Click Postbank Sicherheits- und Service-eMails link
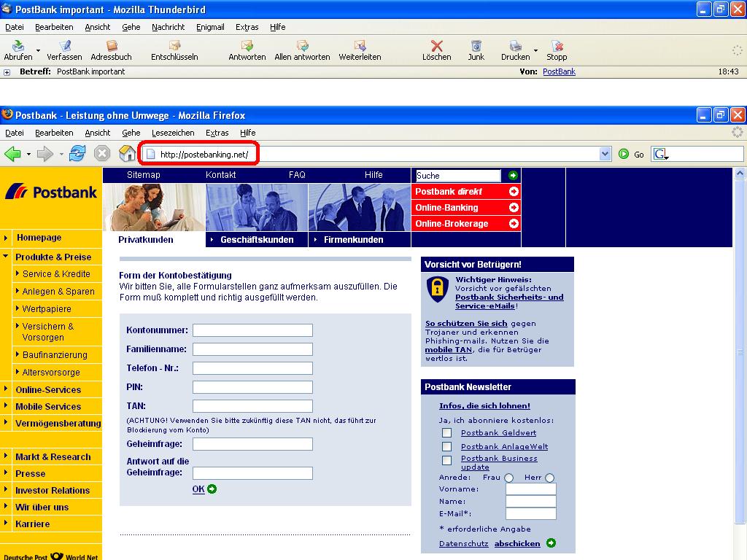747x560 pixels. click(509, 301)
